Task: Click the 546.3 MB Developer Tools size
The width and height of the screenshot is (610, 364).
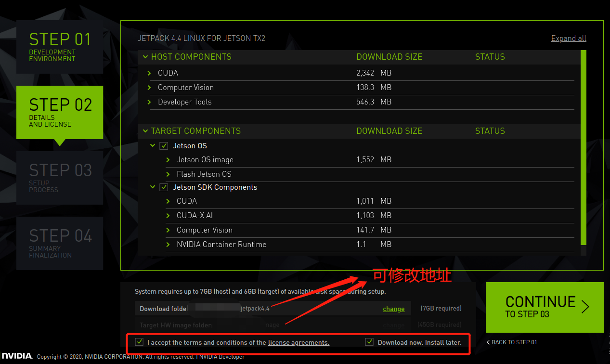Action: click(x=374, y=102)
